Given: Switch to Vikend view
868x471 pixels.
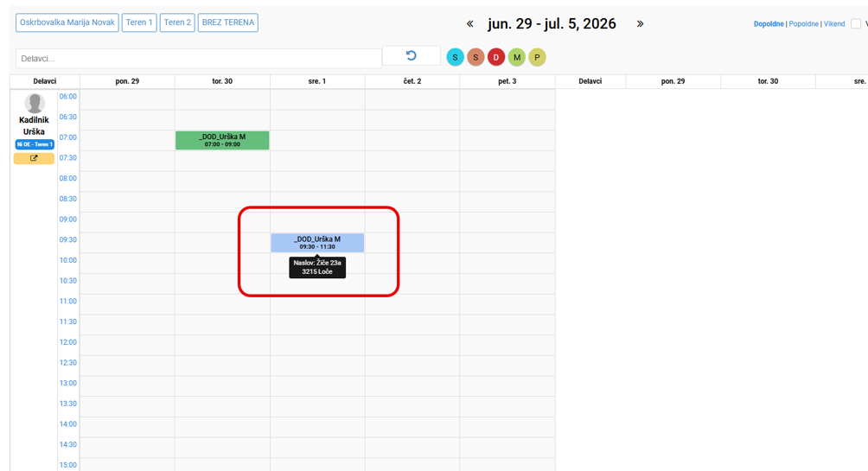Looking at the screenshot, I should (834, 24).
